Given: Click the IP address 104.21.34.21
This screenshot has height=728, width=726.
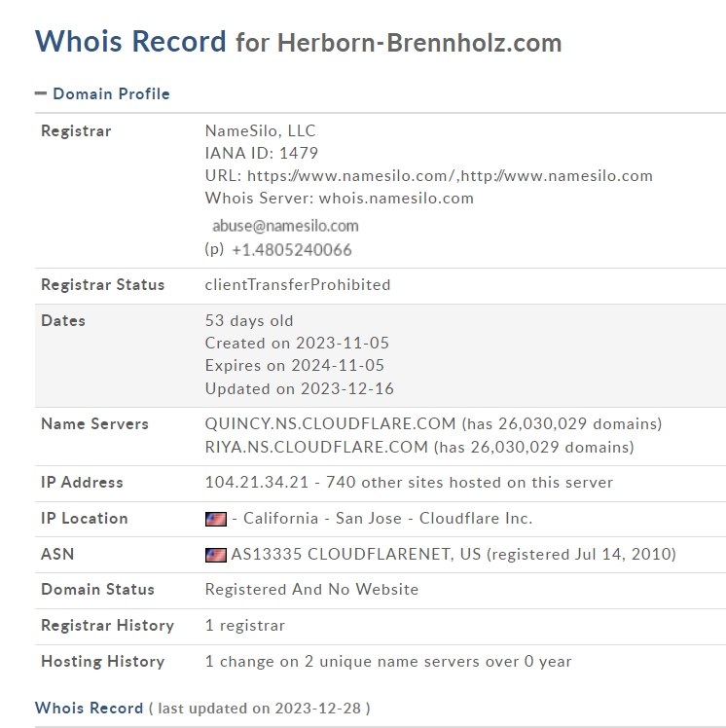Looking at the screenshot, I should (257, 482).
